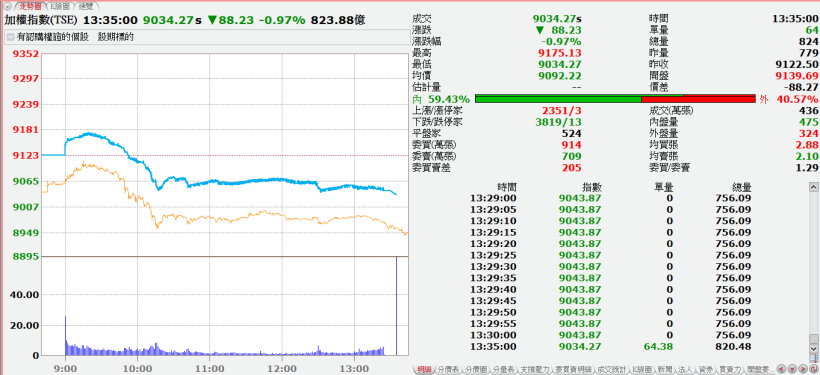Click the 委買賣差 value 205
Image resolution: width=820 pixels, height=375 pixels.
click(x=573, y=167)
